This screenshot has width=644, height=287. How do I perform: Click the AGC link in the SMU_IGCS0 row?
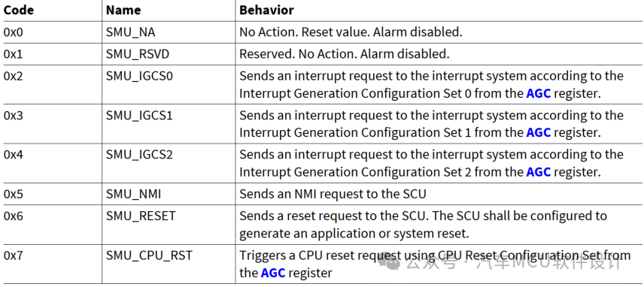(538, 93)
